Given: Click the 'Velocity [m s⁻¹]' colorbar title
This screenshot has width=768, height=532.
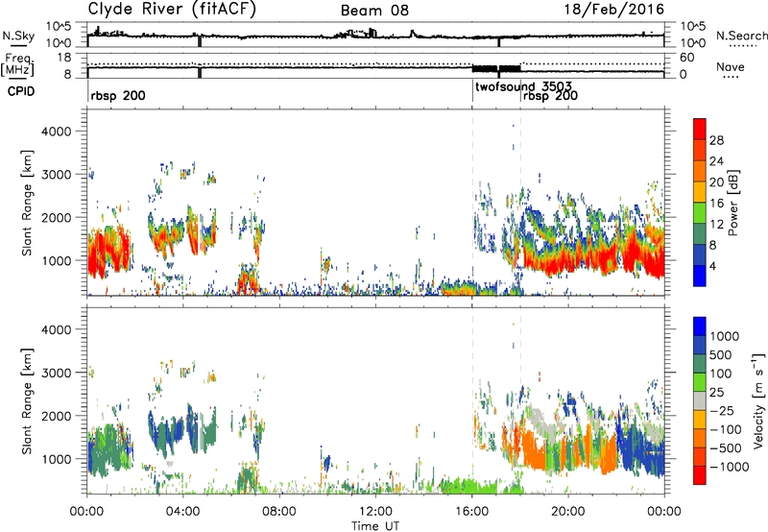Looking at the screenshot, I should 758,400.
